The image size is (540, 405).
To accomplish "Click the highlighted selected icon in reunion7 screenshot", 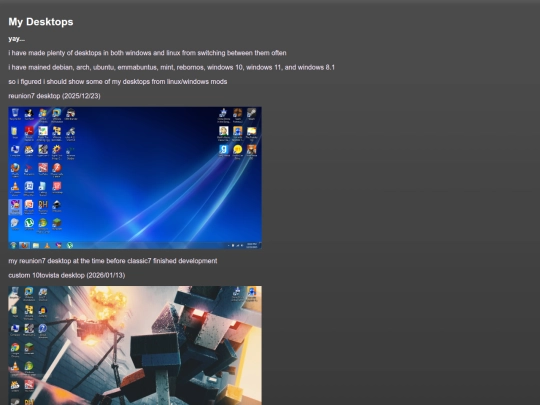I will pos(15,207).
